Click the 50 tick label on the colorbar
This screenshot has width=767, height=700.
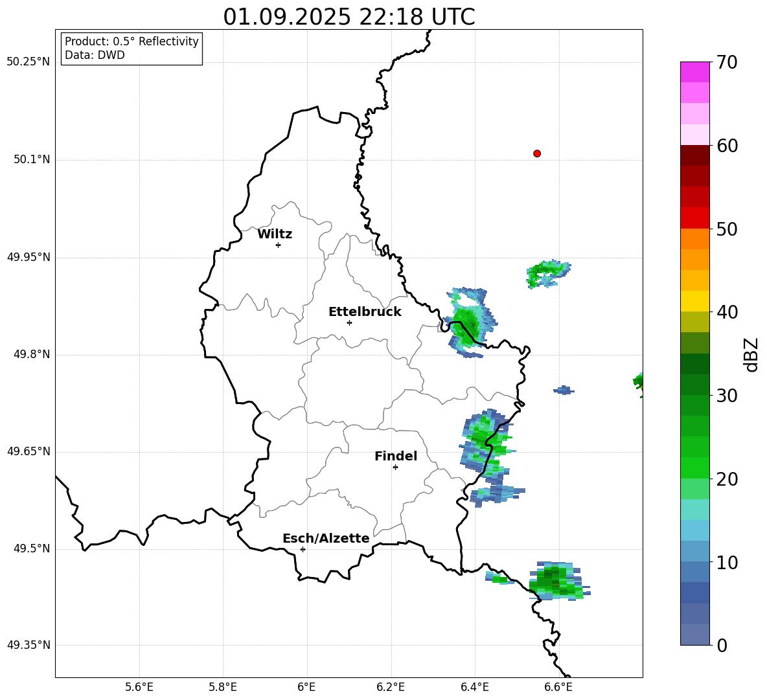point(727,229)
